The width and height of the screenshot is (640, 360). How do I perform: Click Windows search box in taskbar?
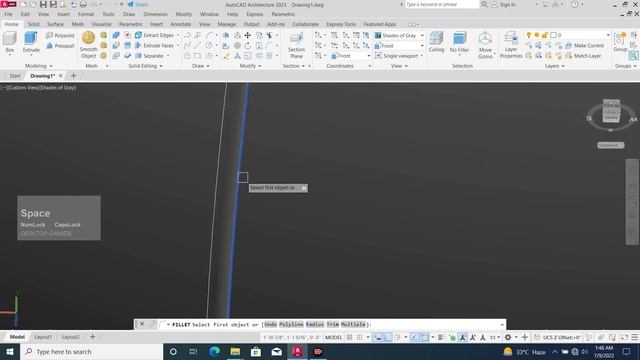point(91,351)
